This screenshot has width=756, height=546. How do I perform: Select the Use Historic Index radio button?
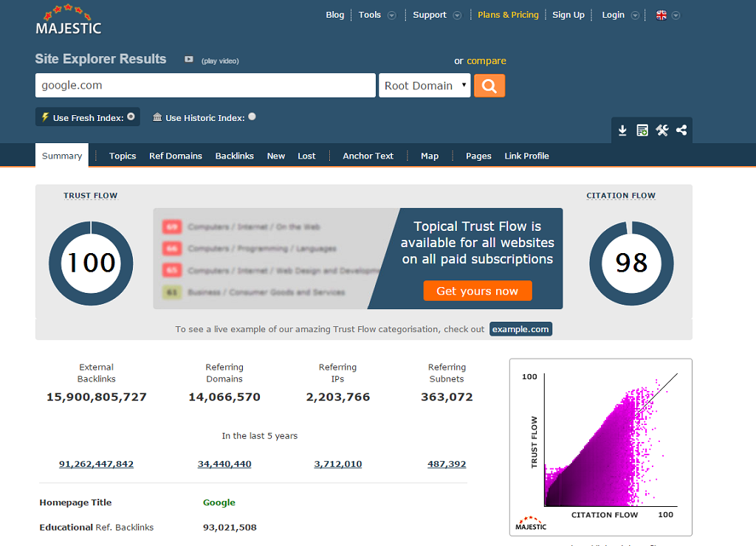pyautogui.click(x=252, y=117)
